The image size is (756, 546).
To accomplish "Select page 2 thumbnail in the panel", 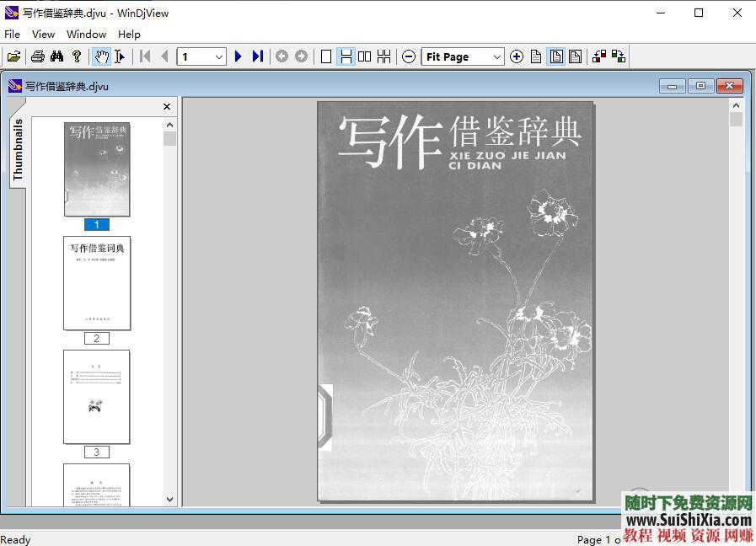I will (96, 282).
